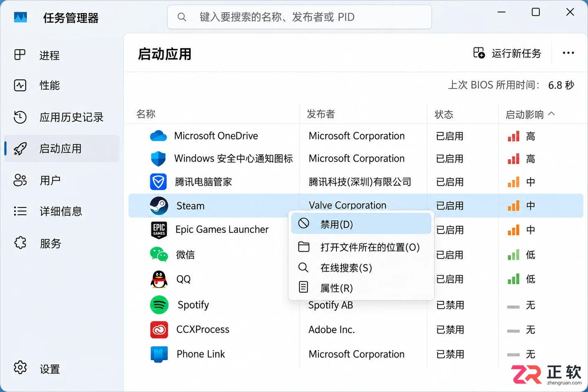Sort by Name (名称) column header
The width and height of the screenshot is (588, 392).
pos(146,114)
